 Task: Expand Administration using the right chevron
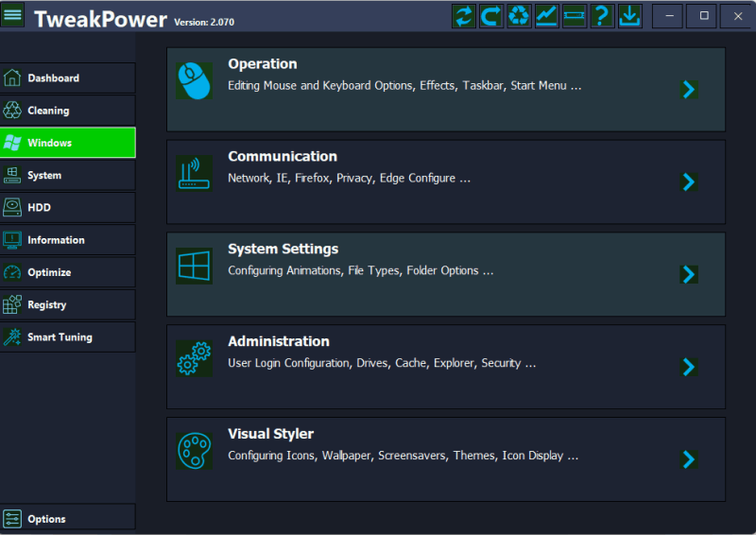tap(689, 367)
